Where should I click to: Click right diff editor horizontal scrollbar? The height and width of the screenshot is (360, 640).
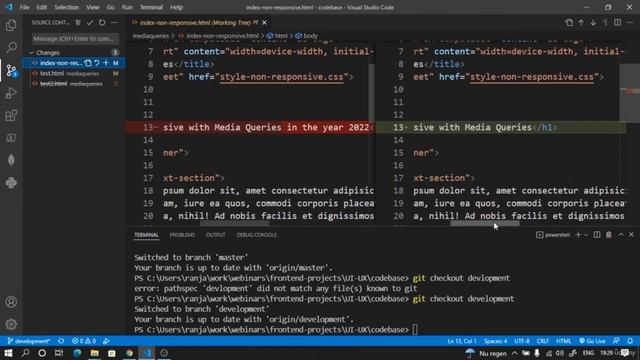point(485,223)
